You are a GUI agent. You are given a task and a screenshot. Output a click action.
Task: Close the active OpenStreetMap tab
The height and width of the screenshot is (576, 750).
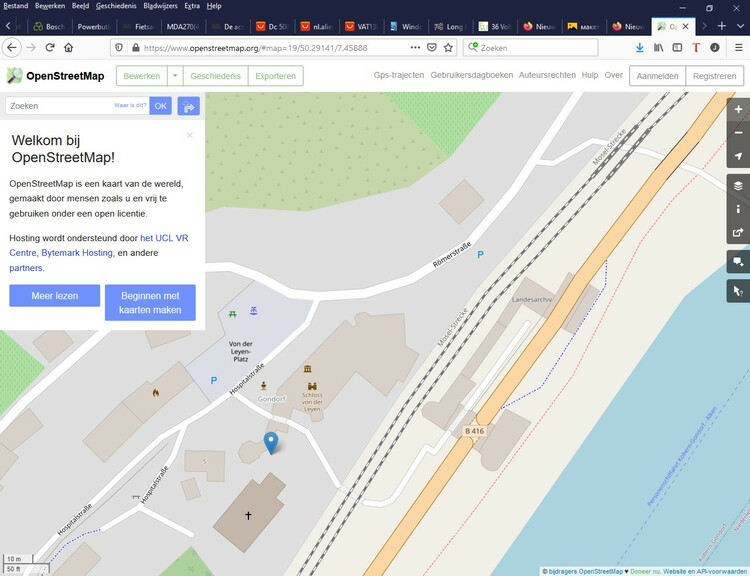pyautogui.click(x=685, y=26)
